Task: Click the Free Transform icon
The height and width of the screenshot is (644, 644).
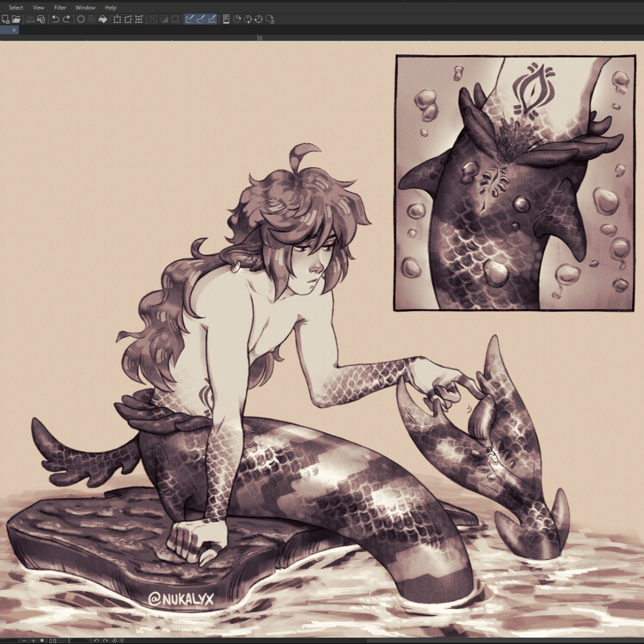Action: point(128,19)
